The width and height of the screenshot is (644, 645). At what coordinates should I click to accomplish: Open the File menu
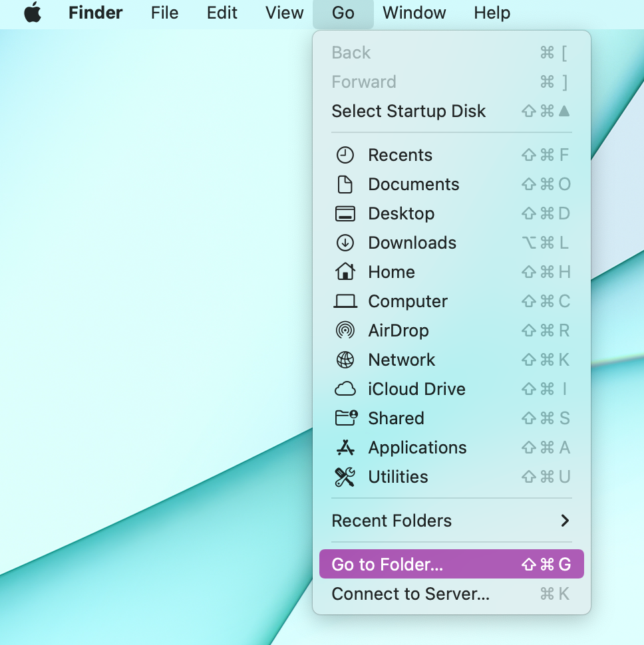click(x=164, y=13)
